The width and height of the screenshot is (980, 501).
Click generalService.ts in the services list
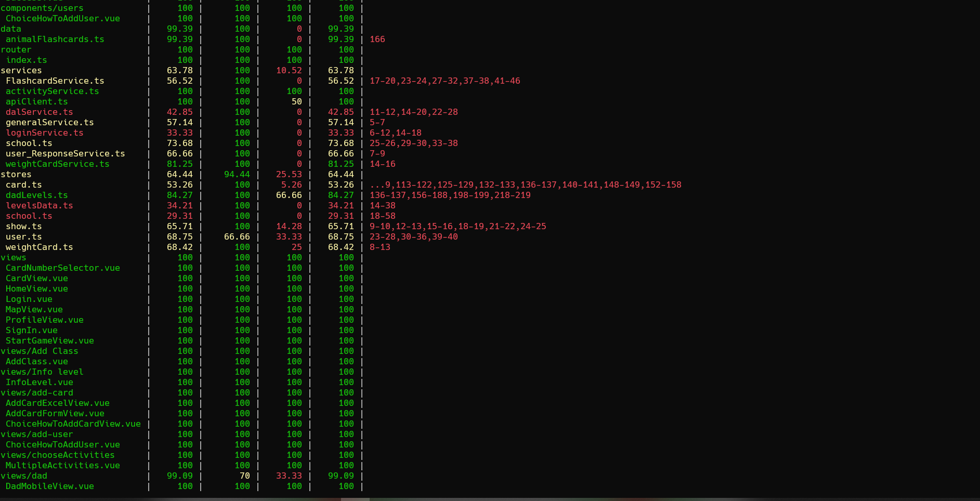[x=50, y=123]
